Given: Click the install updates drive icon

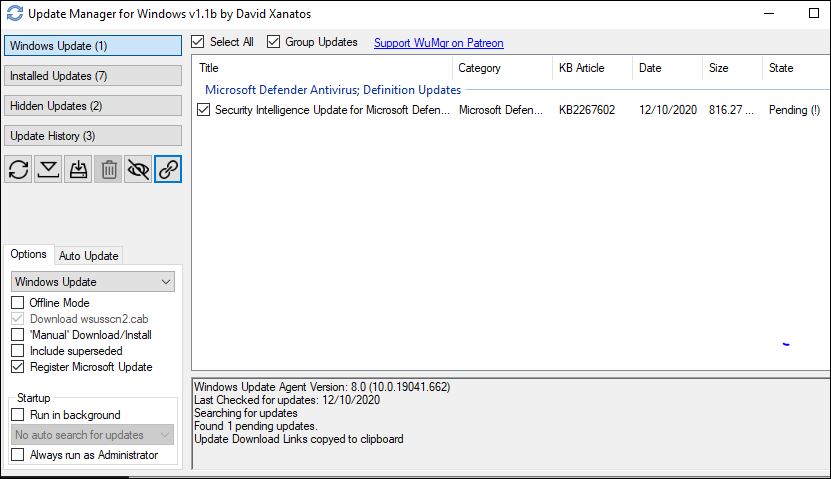Looking at the screenshot, I should [x=79, y=169].
